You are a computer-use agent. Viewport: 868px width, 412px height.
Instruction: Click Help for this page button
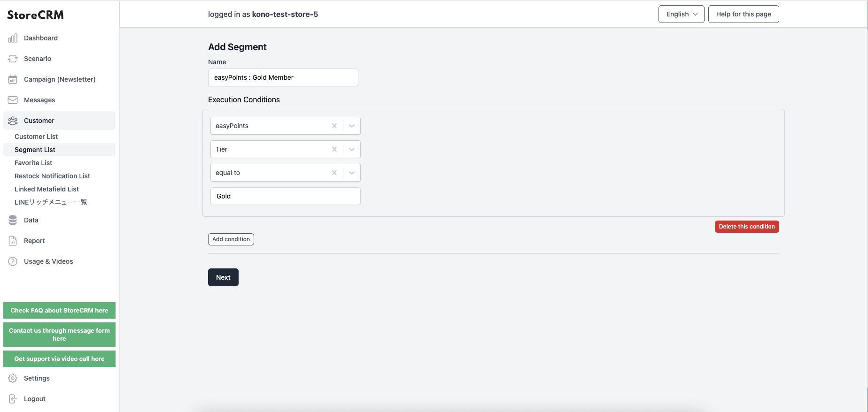(744, 14)
